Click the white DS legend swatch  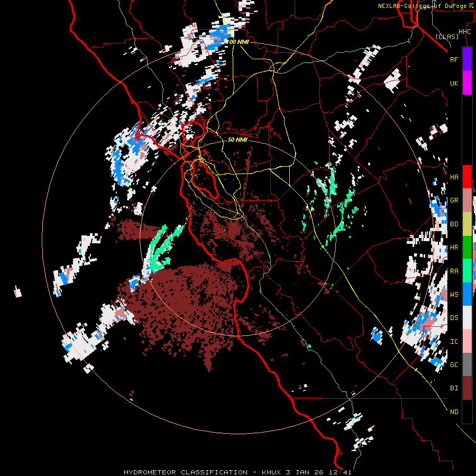click(467, 317)
